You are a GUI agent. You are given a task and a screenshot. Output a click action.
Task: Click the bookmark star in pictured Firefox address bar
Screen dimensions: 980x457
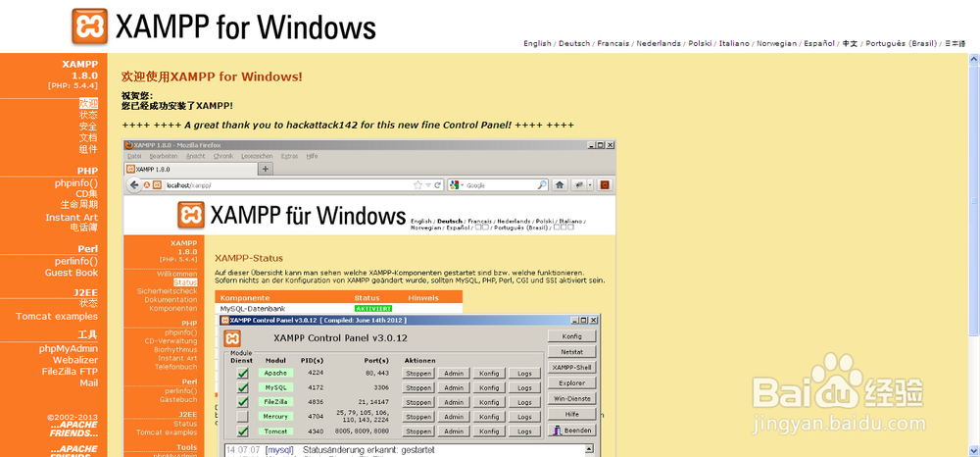pyautogui.click(x=418, y=185)
